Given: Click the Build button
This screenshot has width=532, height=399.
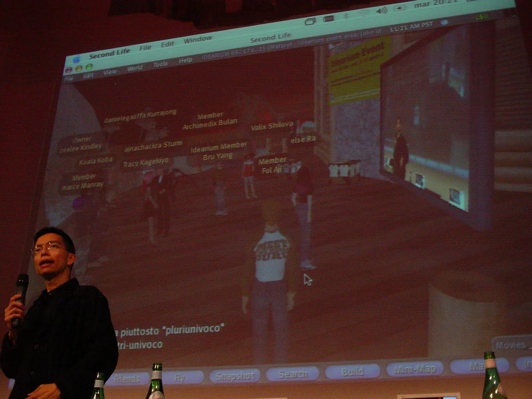Looking at the screenshot, I should (x=352, y=371).
